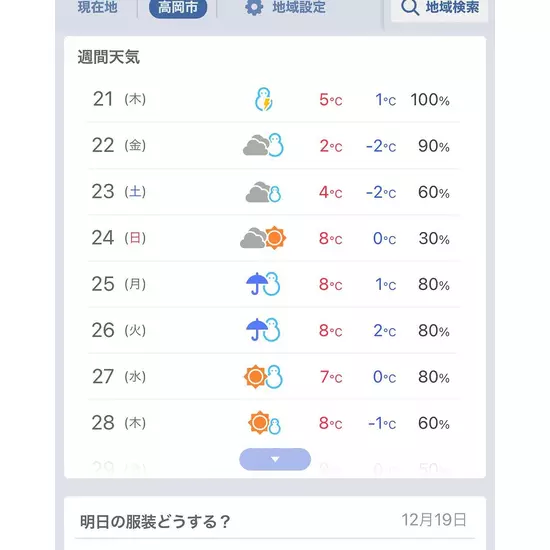
Task: Click the 週間天気 section heading
Action: 109,57
